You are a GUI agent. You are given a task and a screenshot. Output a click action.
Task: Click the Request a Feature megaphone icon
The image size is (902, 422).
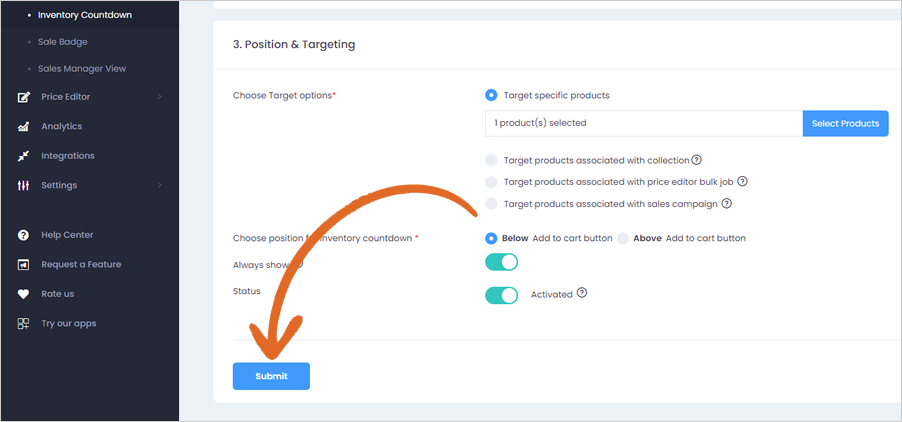(x=24, y=264)
